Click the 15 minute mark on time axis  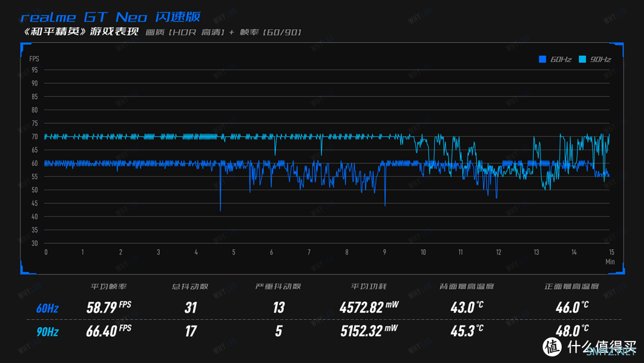click(612, 253)
